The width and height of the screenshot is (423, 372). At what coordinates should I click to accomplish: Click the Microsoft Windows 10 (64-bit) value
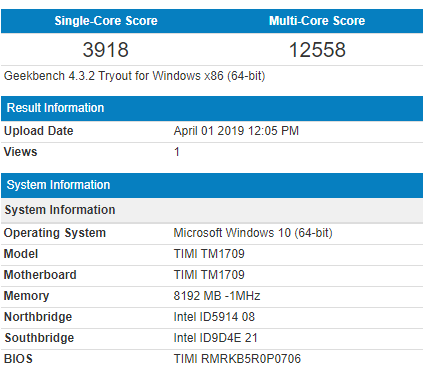tap(253, 233)
